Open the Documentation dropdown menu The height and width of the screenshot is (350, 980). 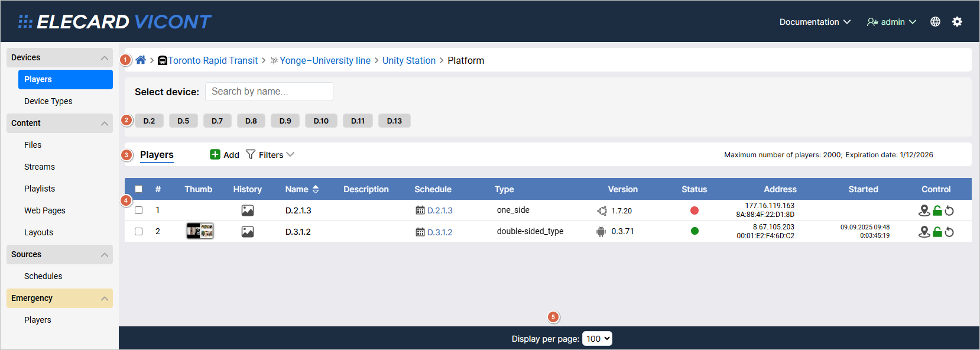(x=814, y=22)
